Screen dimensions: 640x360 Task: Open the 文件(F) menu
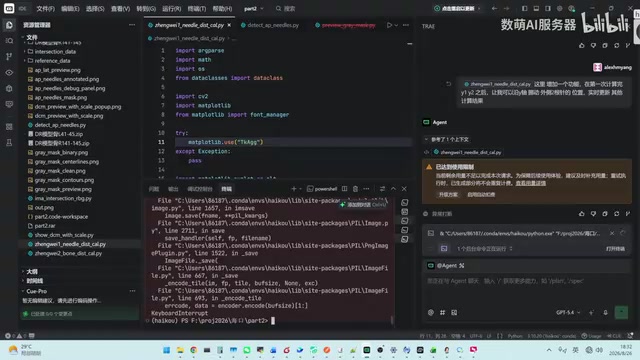(x=45, y=9)
